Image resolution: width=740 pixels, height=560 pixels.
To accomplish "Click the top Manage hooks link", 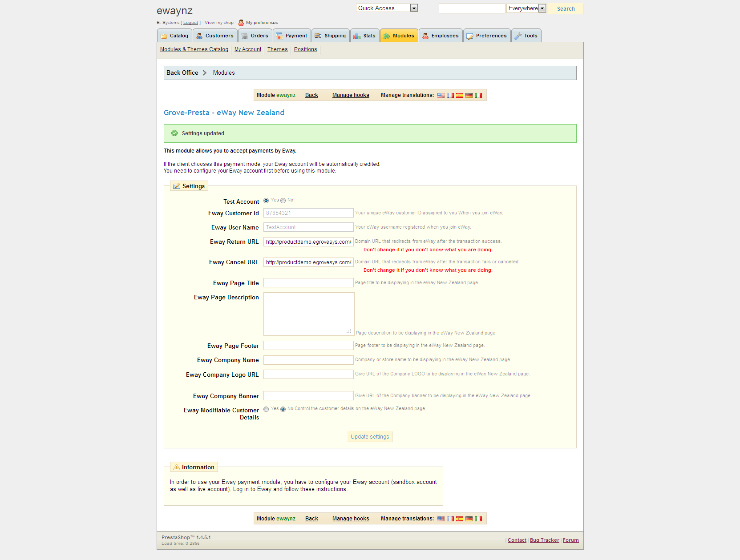I will [x=351, y=95].
